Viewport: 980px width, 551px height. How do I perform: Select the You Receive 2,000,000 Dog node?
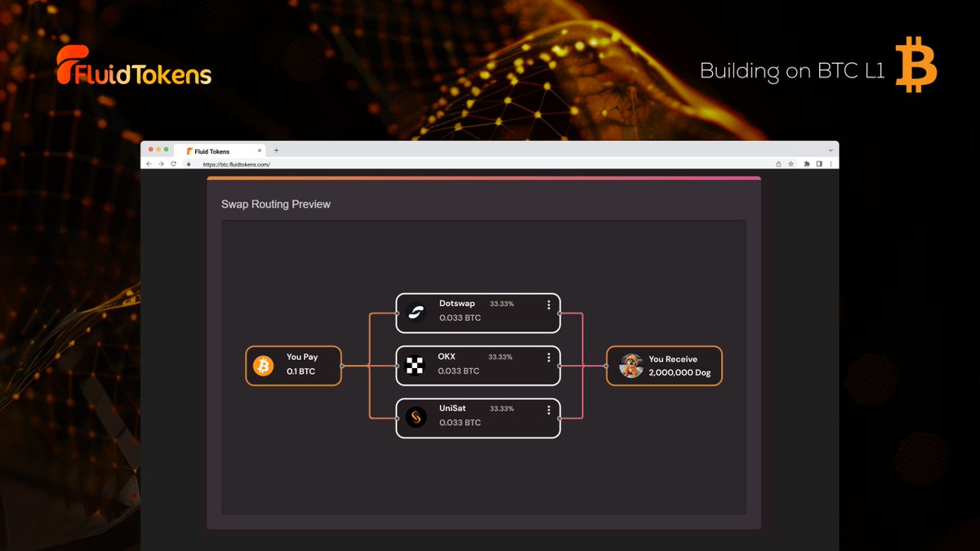tap(664, 366)
